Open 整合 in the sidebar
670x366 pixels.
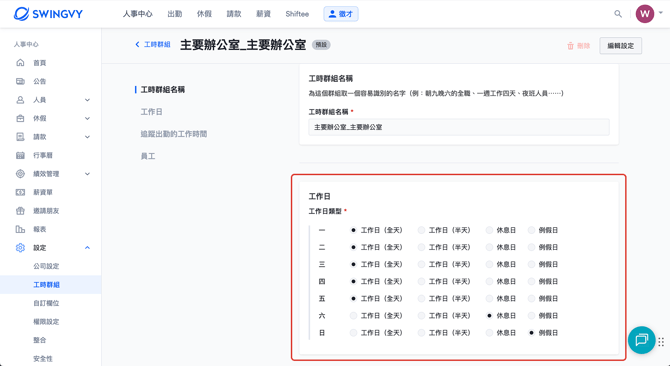pos(40,340)
